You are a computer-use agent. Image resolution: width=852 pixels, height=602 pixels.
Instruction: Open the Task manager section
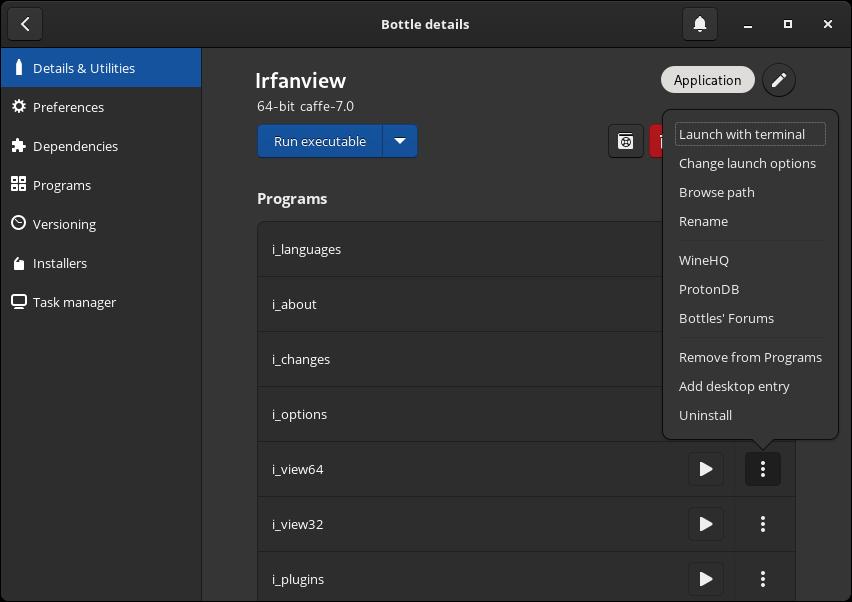tap(101, 303)
